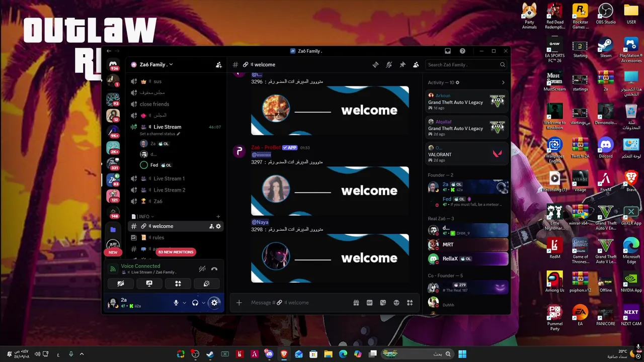The image size is (644, 362).
Task: Show hidden system tray icons chevron
Action: pyautogui.click(x=82, y=354)
